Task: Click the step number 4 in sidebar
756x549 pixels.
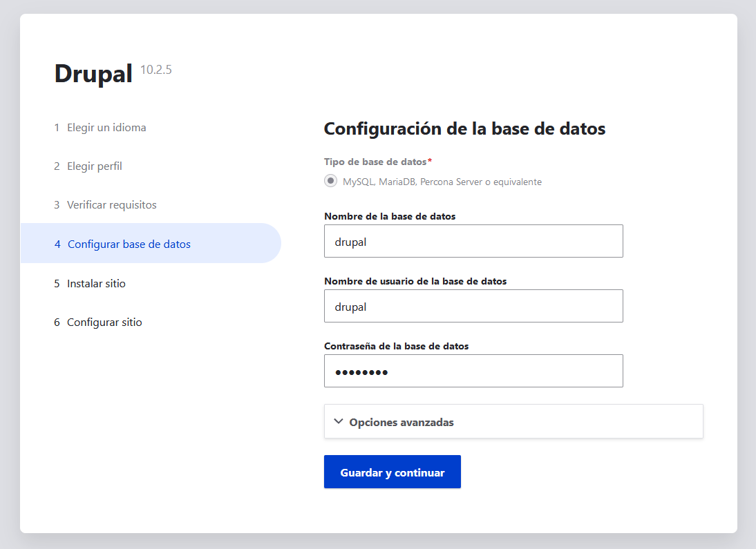Action: (57, 243)
